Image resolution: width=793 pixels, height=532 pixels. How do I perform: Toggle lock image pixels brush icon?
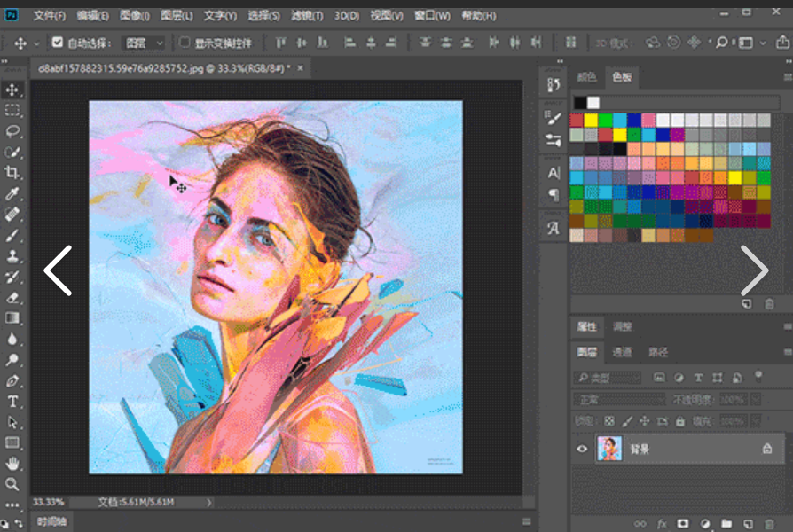pyautogui.click(x=627, y=421)
